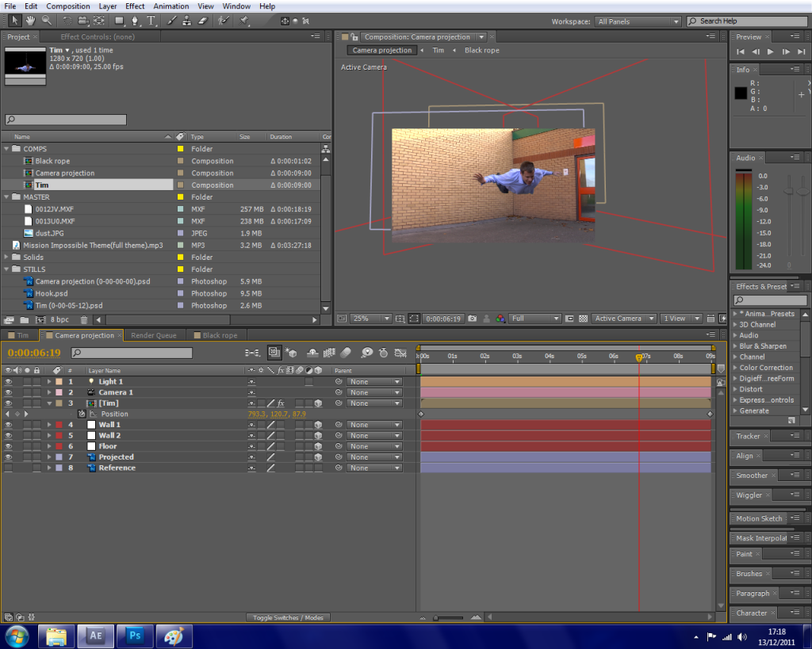Viewport: 812px width, 649px height.
Task: Collapse the COMPS folder
Action: 6,149
